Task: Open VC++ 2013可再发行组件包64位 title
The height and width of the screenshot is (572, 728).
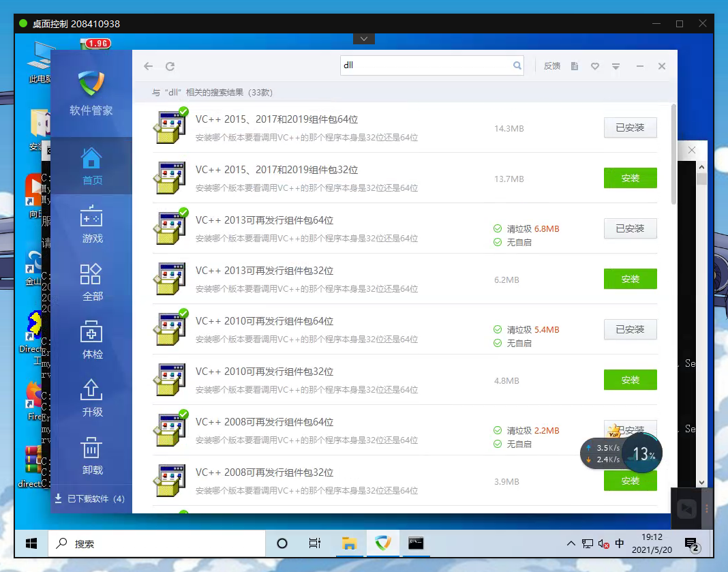Action: (x=264, y=220)
